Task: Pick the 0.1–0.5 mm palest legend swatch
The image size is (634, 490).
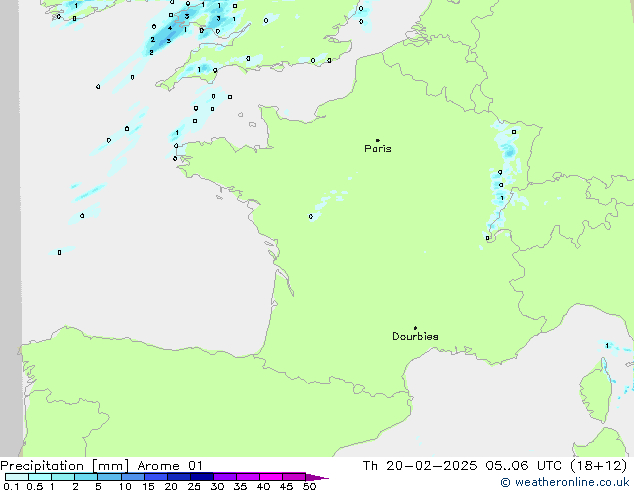Action: click(17, 477)
